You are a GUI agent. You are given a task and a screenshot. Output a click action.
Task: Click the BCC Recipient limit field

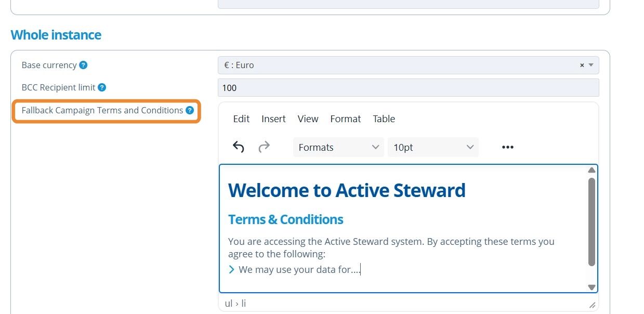(x=409, y=87)
